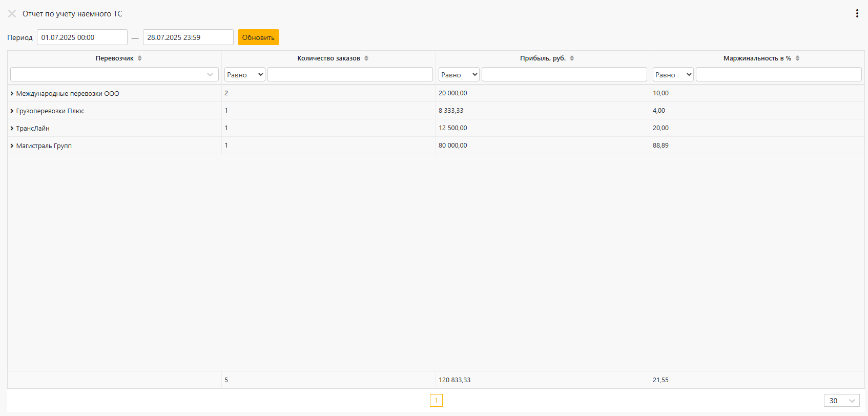Click the period start date field
Viewport: 868px width, 416px height.
pyautogui.click(x=82, y=37)
